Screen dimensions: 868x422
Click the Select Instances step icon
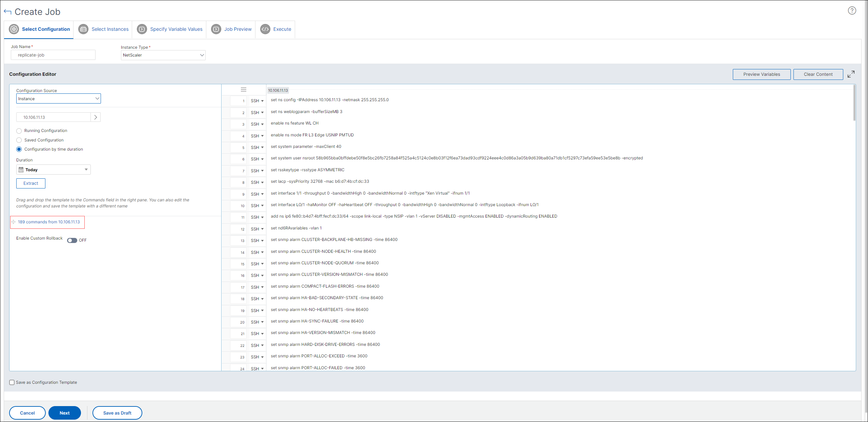83,29
